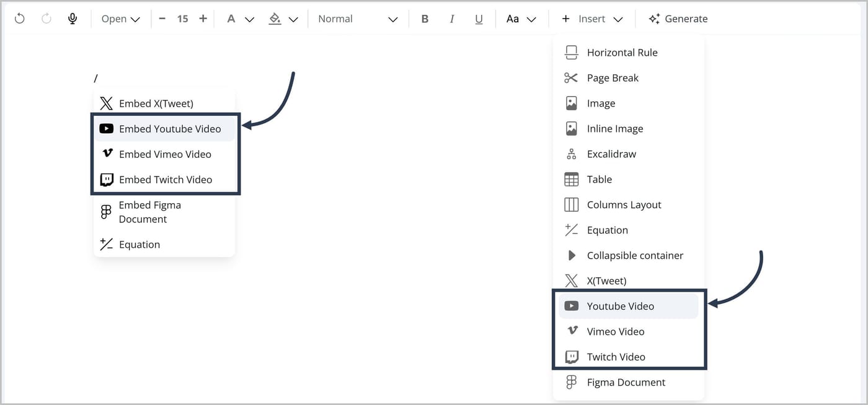Screen dimensions: 868x405
Task: Choose Embed X(Tweet) from slash menu
Action: (164, 103)
